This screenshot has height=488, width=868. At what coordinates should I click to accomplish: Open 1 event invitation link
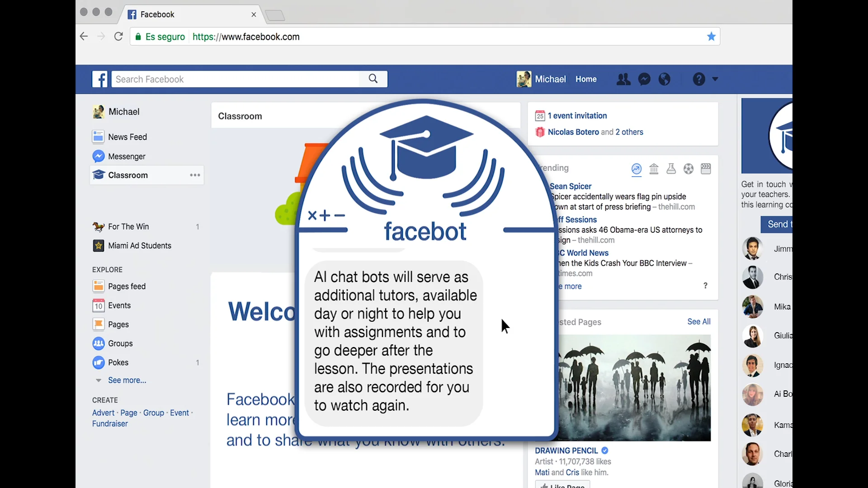pos(577,116)
